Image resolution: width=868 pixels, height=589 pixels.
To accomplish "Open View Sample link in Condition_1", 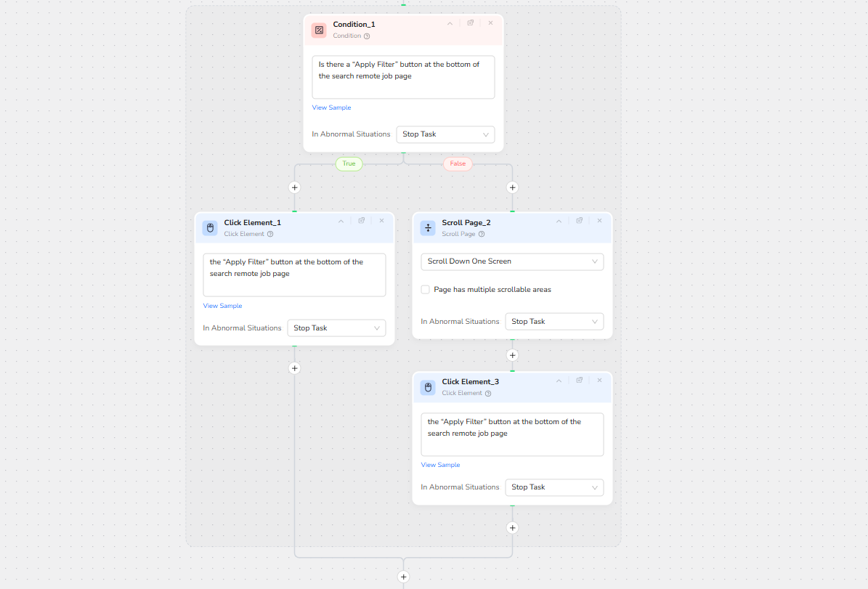I will [x=331, y=107].
